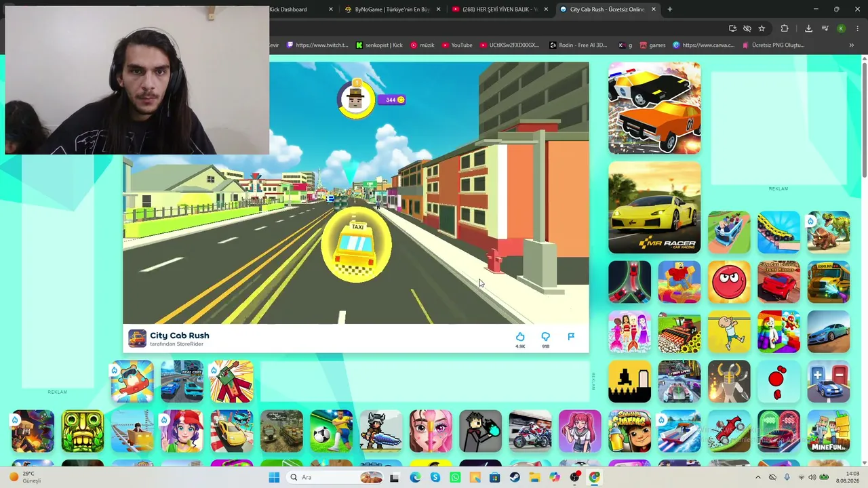
Task: Open the Chrome profile avatar
Action: click(x=841, y=28)
